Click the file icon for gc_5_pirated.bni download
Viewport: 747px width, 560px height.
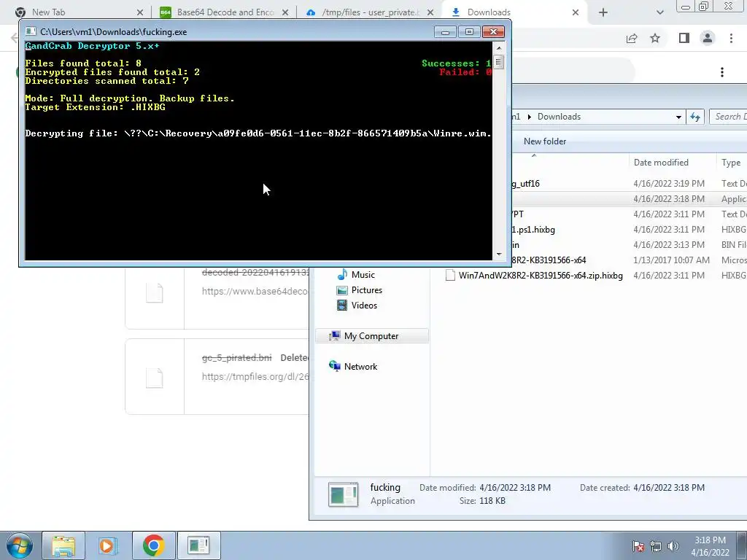(155, 377)
